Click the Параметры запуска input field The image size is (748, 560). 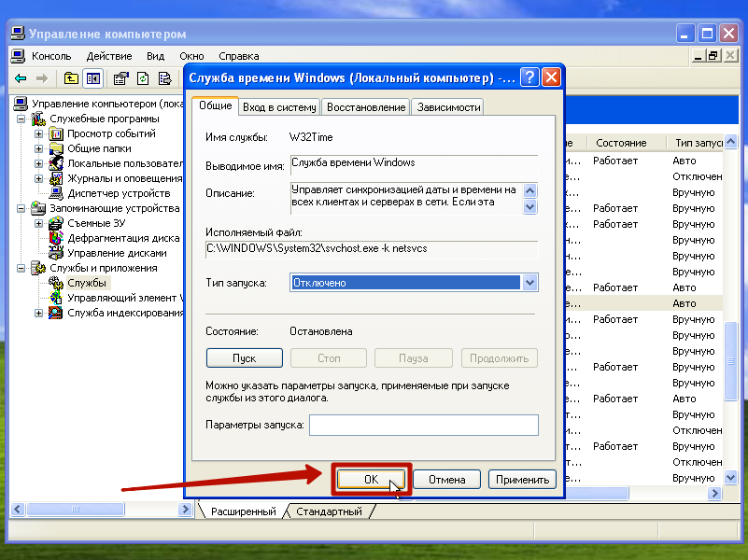point(424,425)
